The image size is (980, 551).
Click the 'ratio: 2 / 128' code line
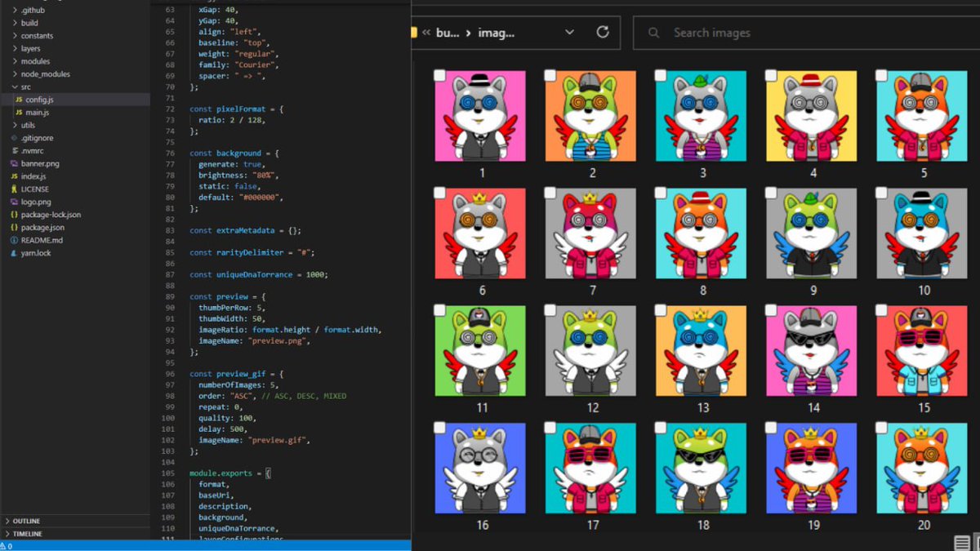(x=233, y=120)
